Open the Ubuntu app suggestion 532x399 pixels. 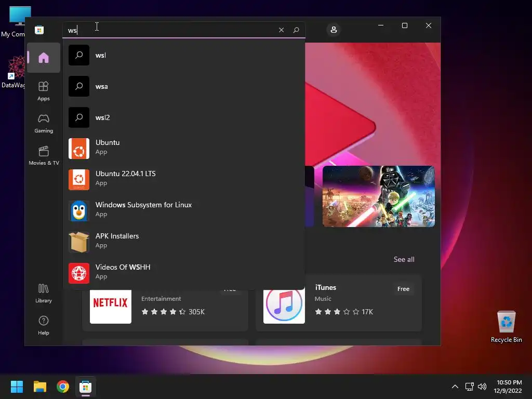pos(183,148)
